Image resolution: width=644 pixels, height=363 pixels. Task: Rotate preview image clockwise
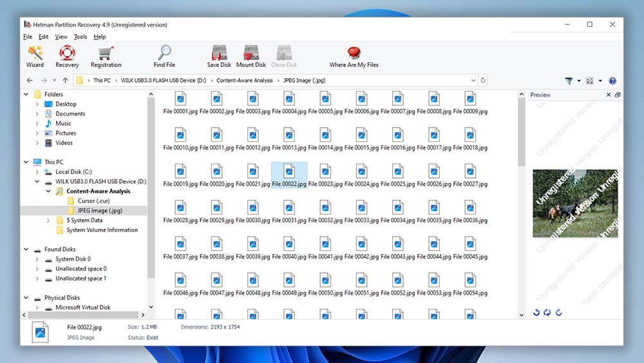pyautogui.click(x=558, y=313)
